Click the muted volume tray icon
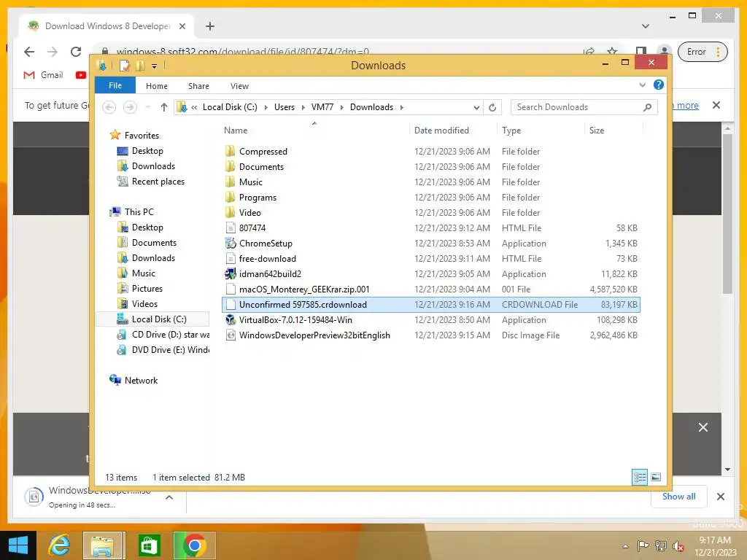 [x=678, y=546]
